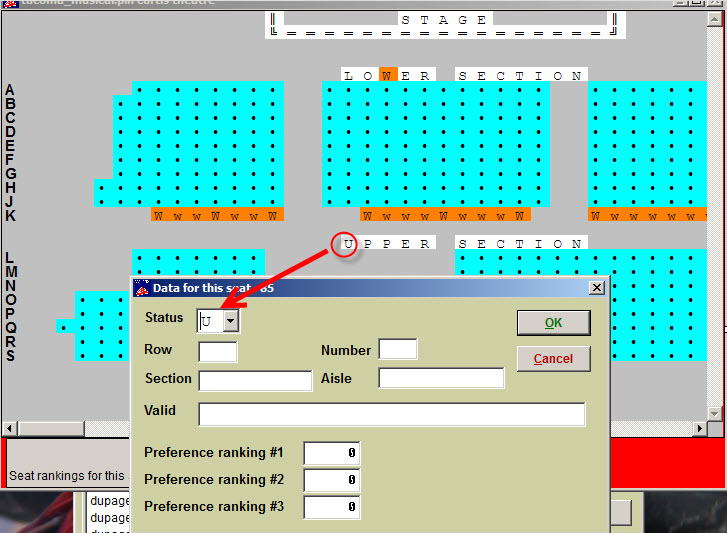Viewport: 727px width, 533px height.
Task: Confirm with the OK button
Action: 554,323
